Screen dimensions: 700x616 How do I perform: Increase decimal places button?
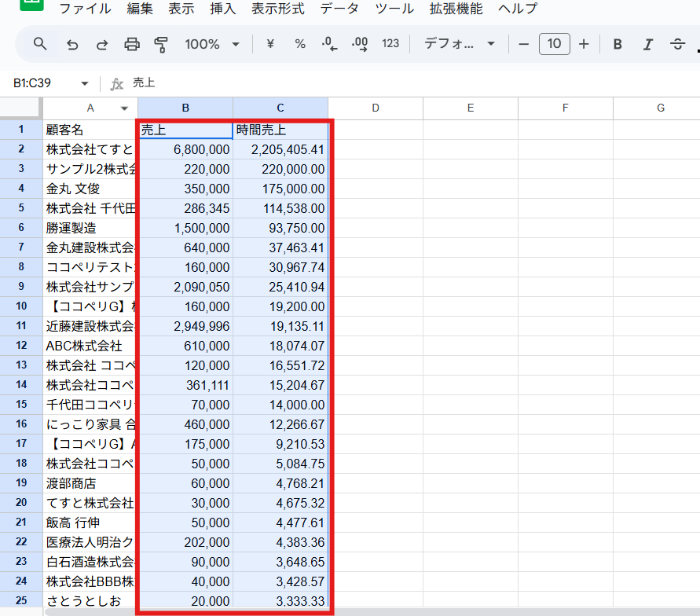360,44
